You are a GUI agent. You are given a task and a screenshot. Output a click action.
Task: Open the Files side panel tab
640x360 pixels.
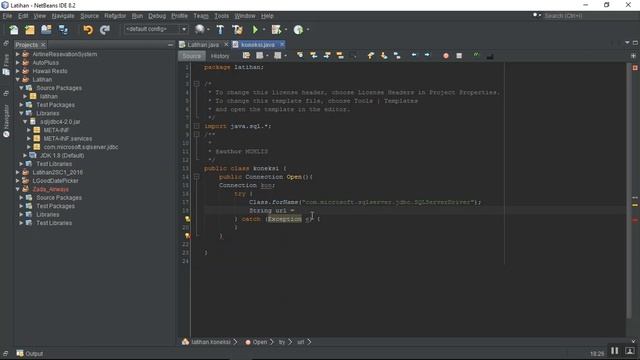pyautogui.click(x=6, y=65)
